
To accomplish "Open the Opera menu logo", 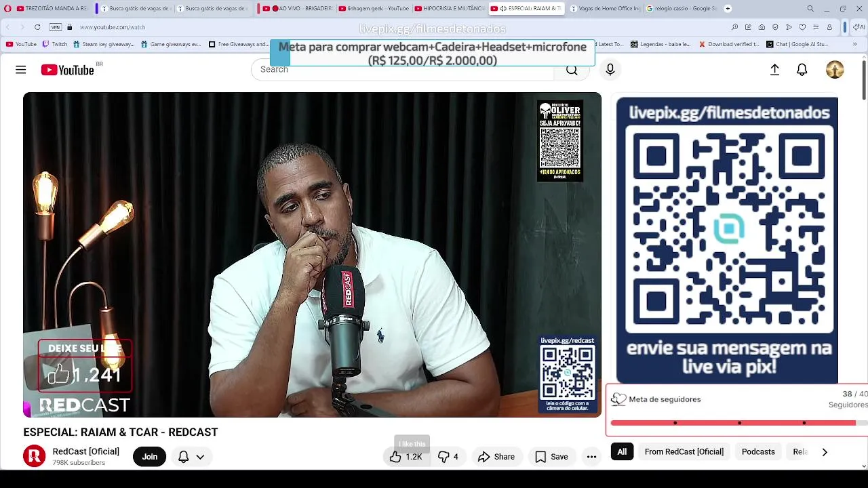I will (7, 9).
